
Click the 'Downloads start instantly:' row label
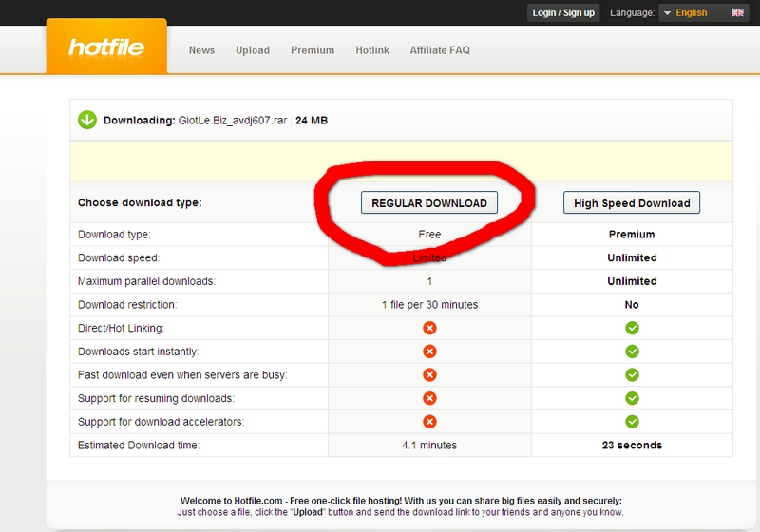click(139, 351)
